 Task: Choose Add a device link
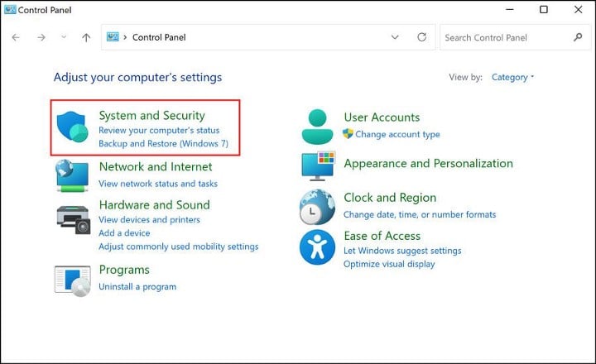[124, 233]
